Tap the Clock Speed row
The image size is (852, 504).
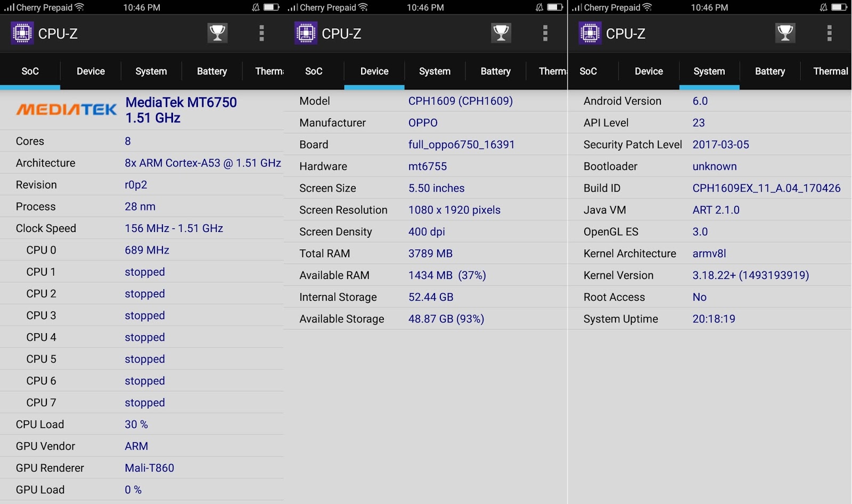142,228
